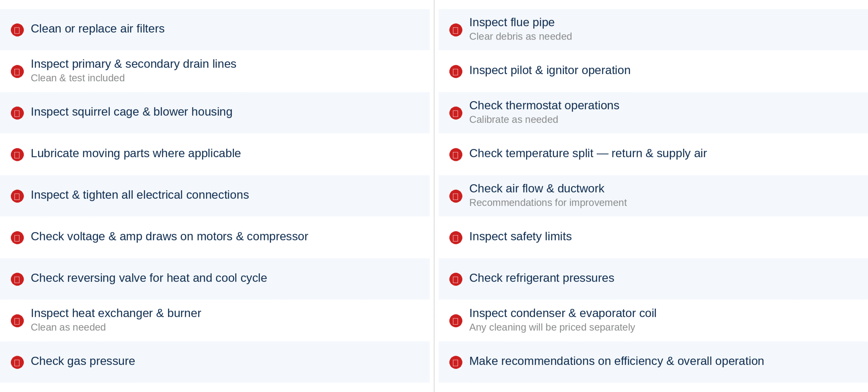Click the icon next to Inspect pilot & ignitor operation

[455, 71]
